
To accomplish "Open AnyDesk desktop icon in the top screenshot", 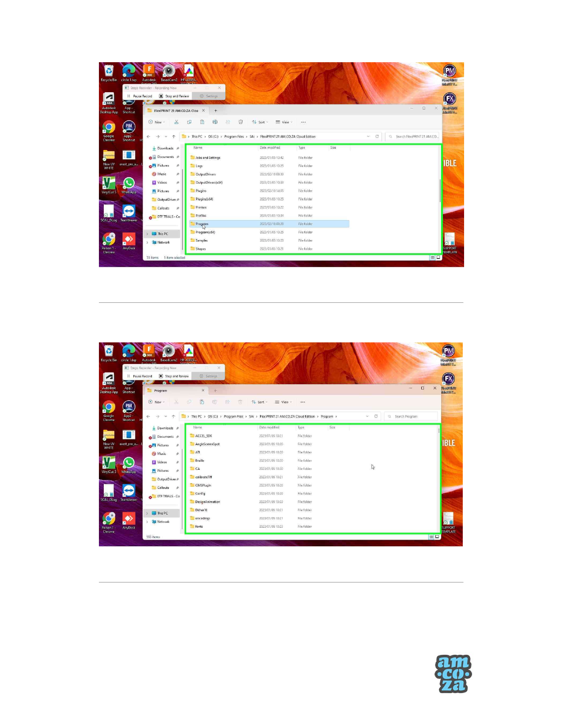I will coord(129,241).
